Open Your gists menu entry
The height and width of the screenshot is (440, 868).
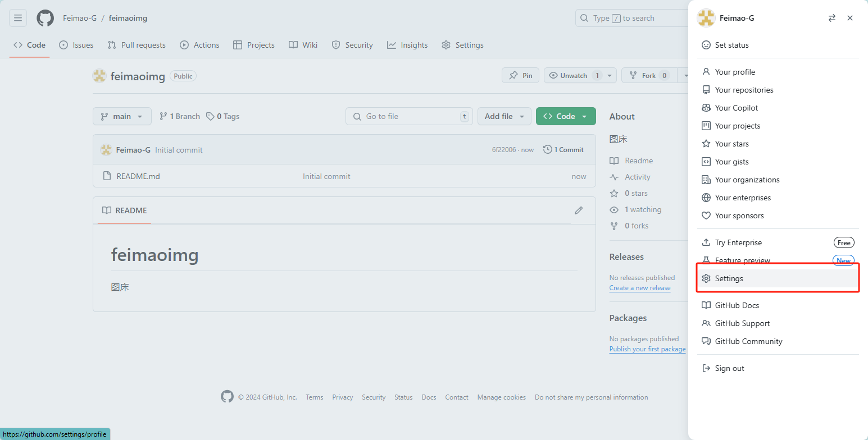click(778, 162)
